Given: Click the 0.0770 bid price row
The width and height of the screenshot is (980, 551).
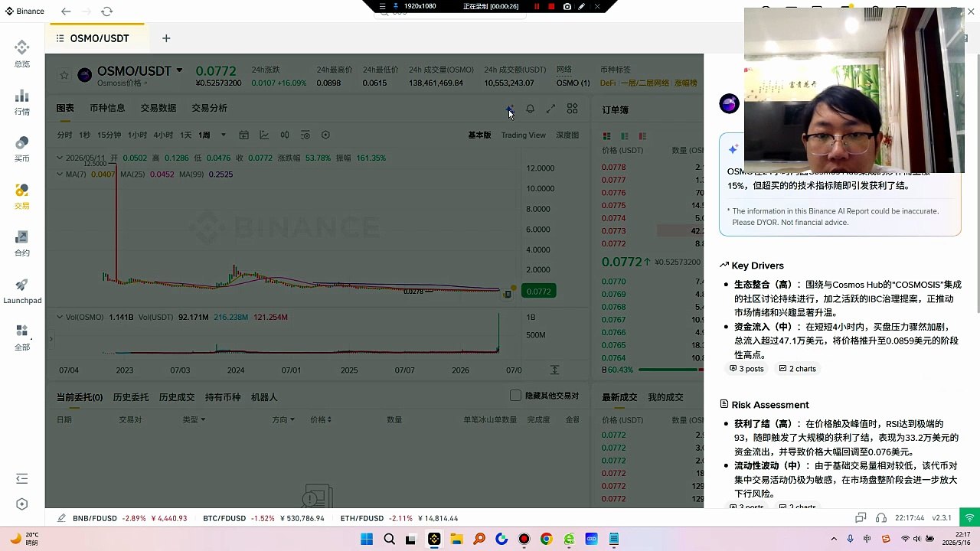Looking at the screenshot, I should (652, 282).
